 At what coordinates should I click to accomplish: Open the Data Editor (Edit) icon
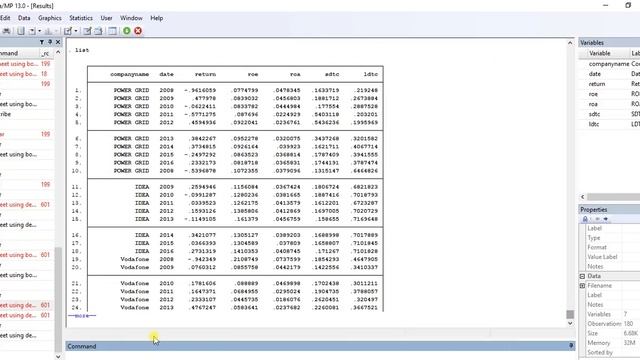pos(87,31)
